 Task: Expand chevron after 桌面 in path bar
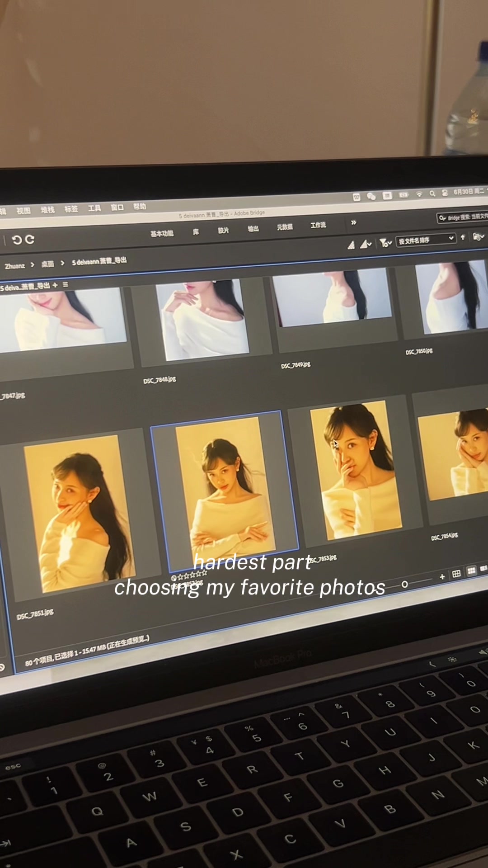[x=62, y=263]
